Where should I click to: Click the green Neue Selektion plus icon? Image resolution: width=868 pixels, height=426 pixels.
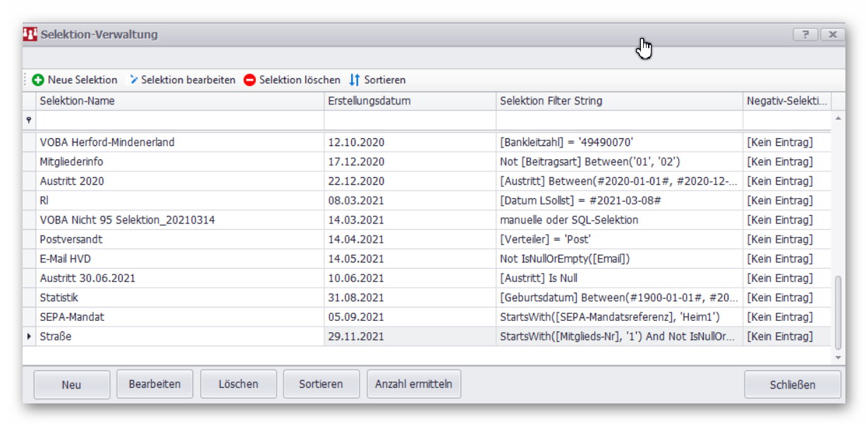click(x=38, y=80)
